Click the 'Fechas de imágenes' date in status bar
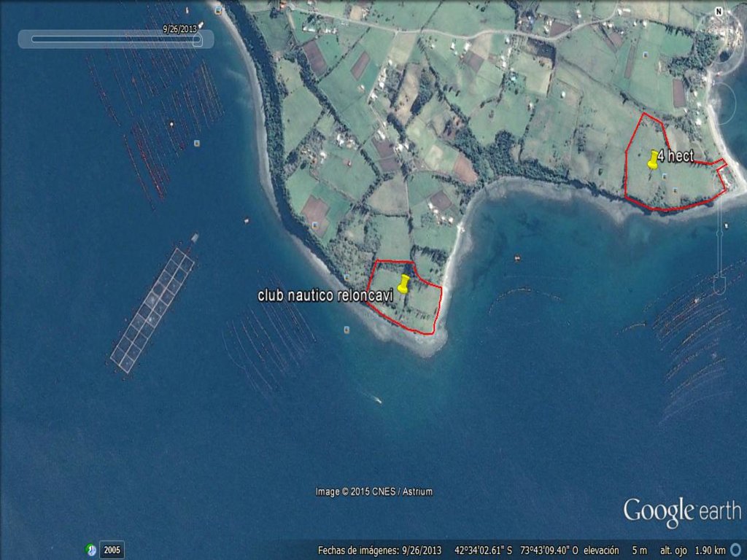This screenshot has width=747, height=560. tap(379, 550)
